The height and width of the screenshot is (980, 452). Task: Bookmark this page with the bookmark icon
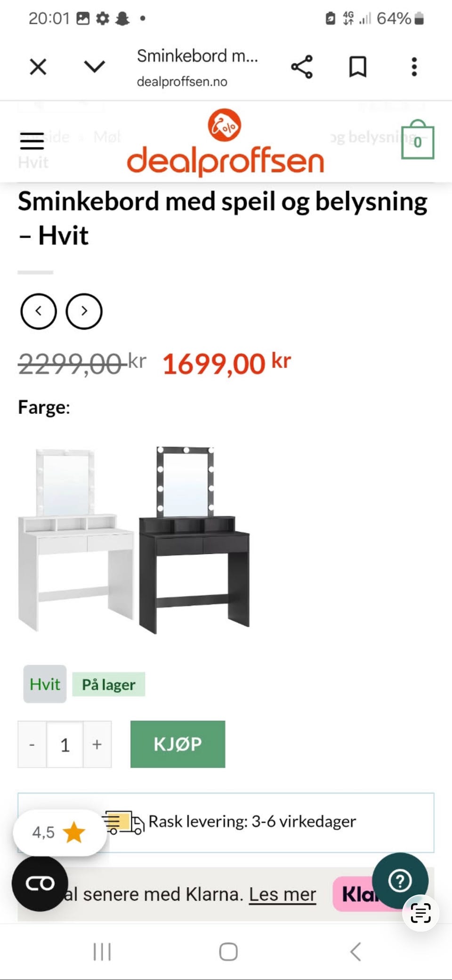tap(358, 67)
